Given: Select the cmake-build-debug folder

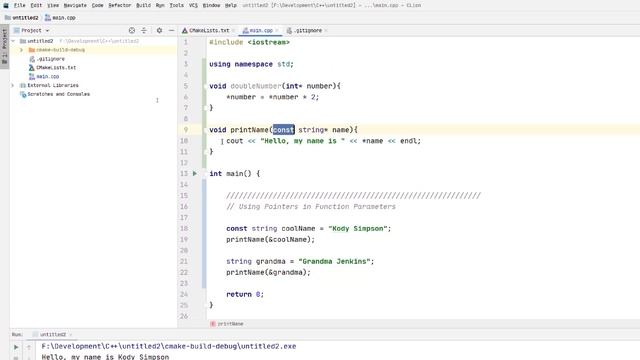Looking at the screenshot, I should click(x=60, y=50).
